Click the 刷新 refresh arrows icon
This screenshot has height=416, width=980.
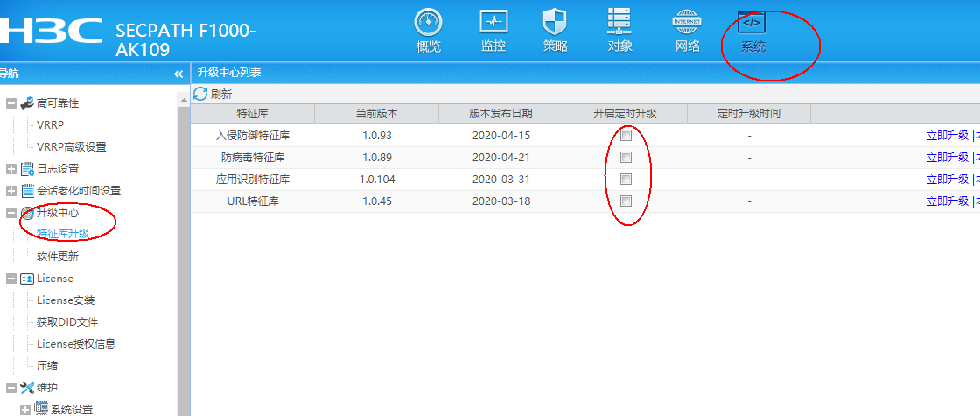click(x=200, y=94)
